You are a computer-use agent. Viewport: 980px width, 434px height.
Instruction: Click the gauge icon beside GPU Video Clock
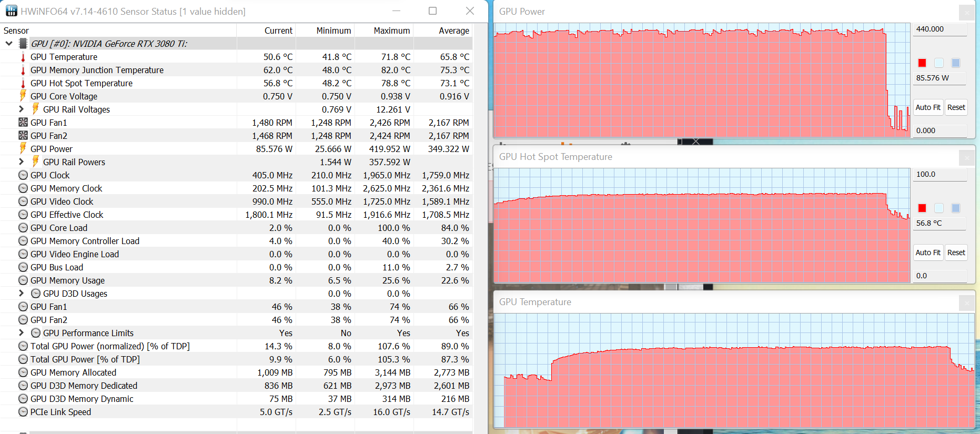23,201
